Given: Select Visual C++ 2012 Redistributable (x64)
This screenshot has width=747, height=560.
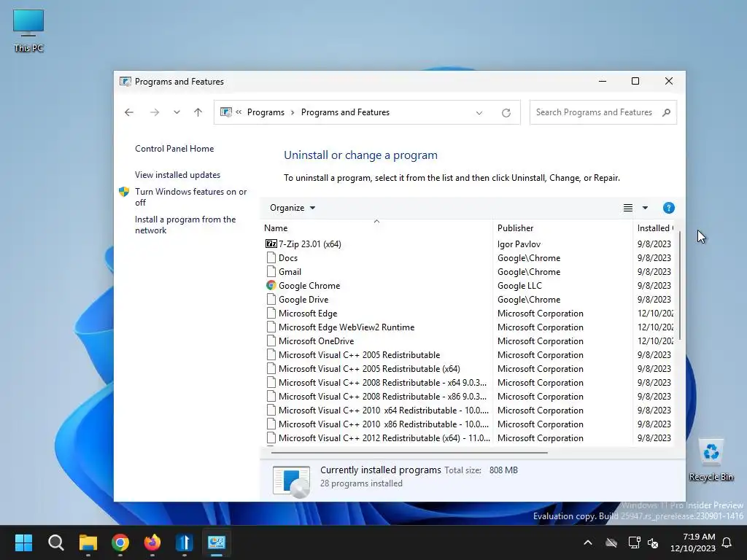Looking at the screenshot, I should [384, 437].
